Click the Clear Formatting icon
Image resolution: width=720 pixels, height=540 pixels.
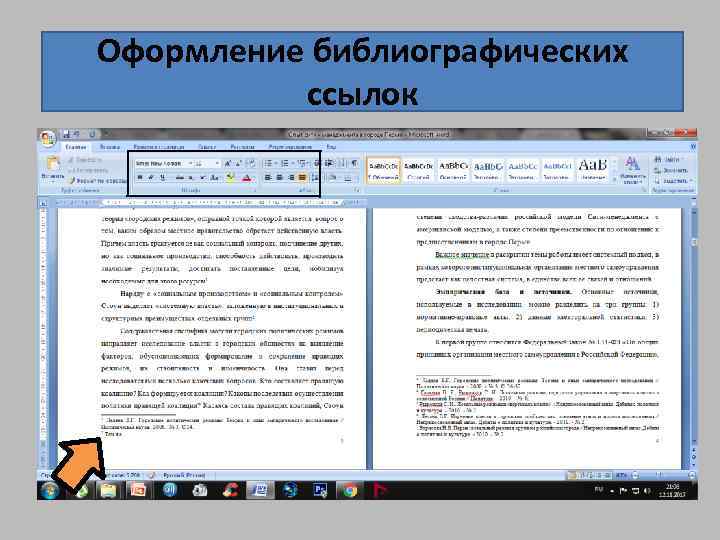pyautogui.click(x=251, y=163)
